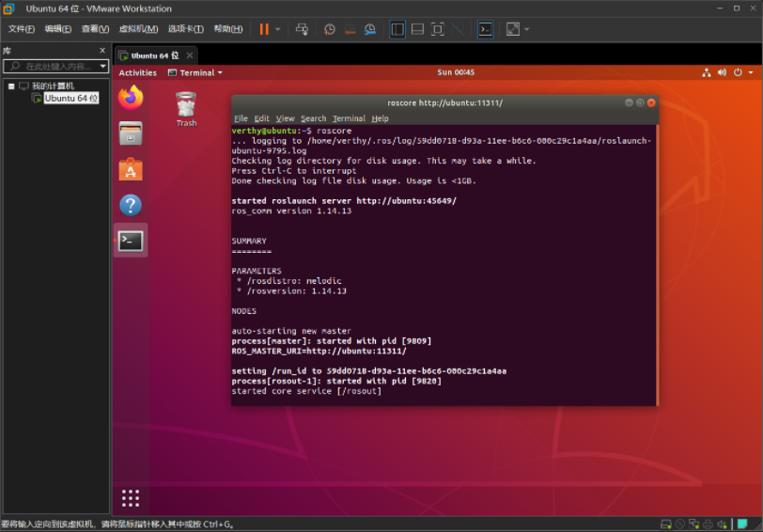Open the power options dropdown next to pause

click(x=278, y=29)
